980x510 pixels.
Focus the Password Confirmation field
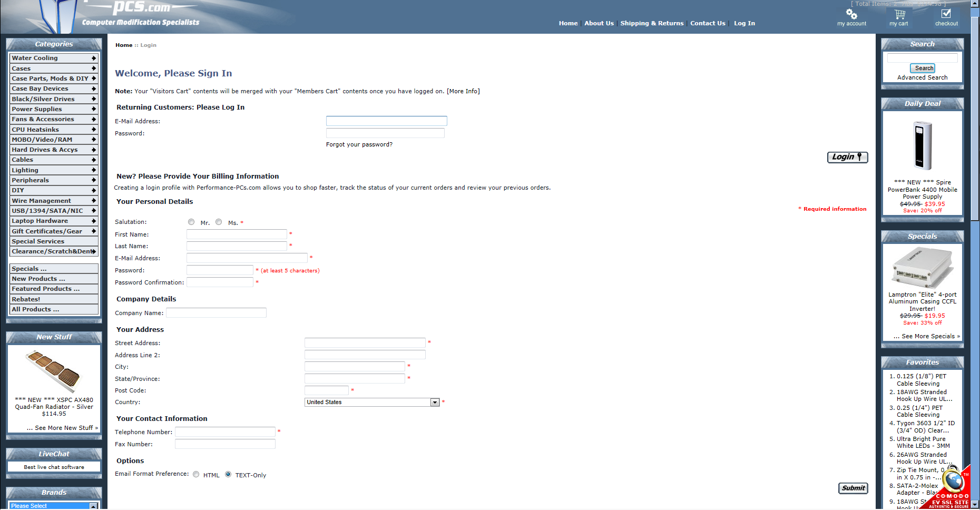click(220, 282)
